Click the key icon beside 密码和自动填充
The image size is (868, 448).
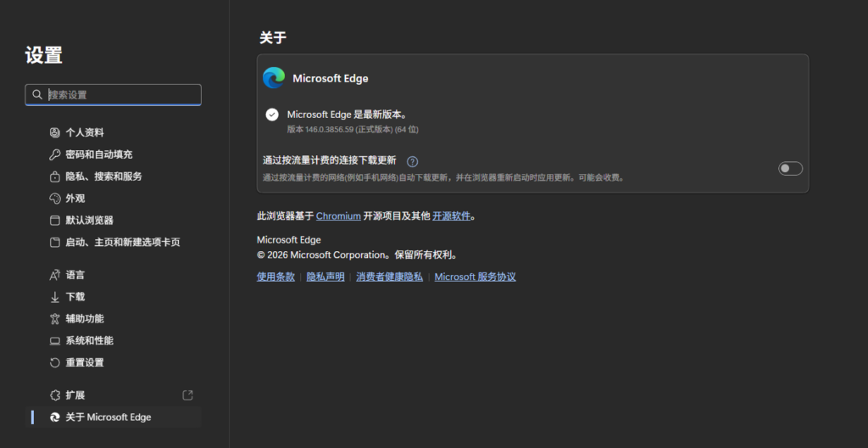pyautogui.click(x=55, y=154)
